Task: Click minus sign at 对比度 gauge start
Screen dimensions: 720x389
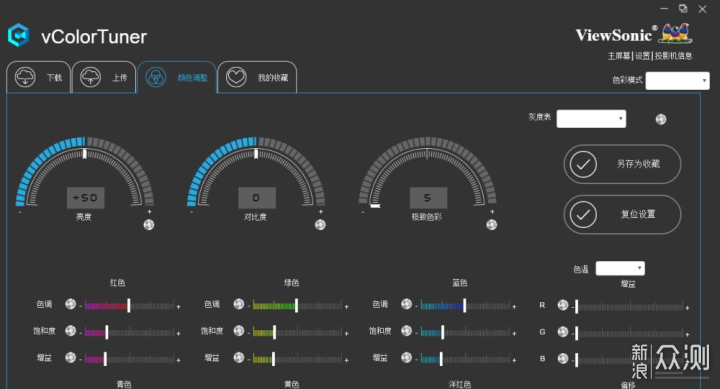Action: tap(191, 212)
